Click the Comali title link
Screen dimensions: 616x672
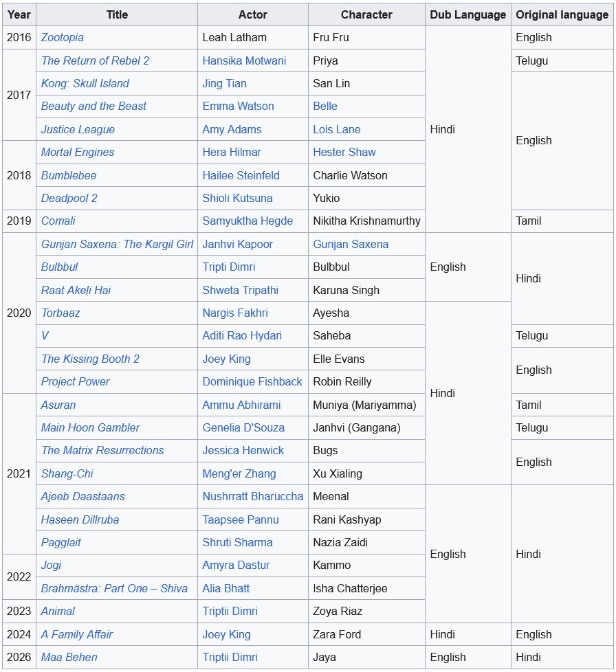(x=58, y=221)
